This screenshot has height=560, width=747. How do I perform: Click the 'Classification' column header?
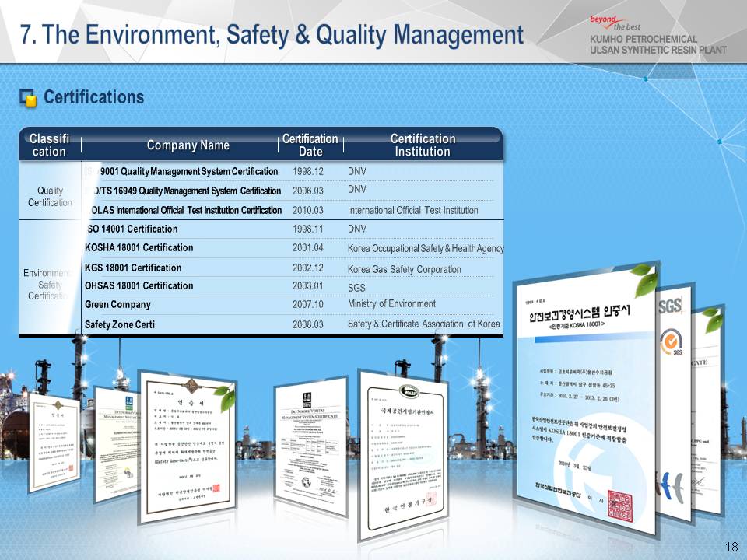coord(49,145)
